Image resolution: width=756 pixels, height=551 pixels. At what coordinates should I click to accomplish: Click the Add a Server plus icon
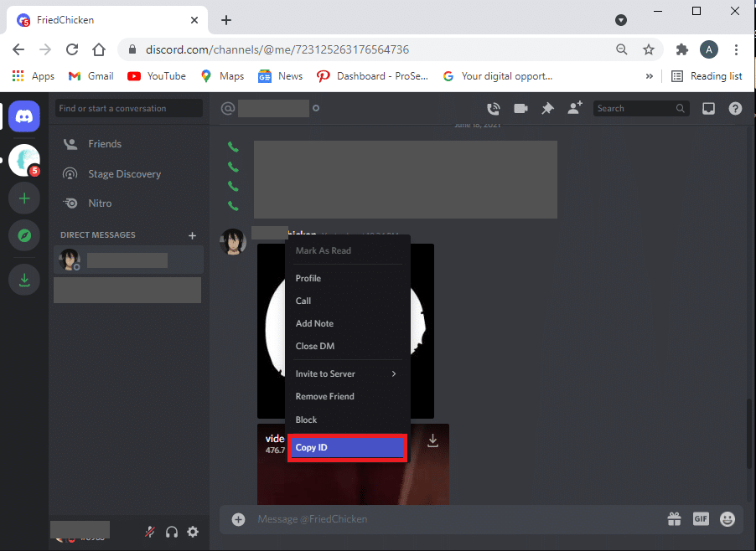point(23,198)
